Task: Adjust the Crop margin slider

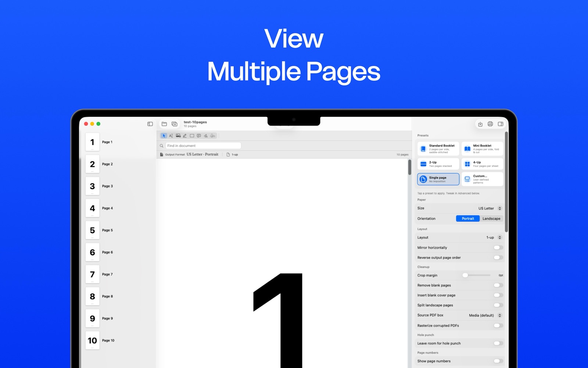Action: pos(477,275)
